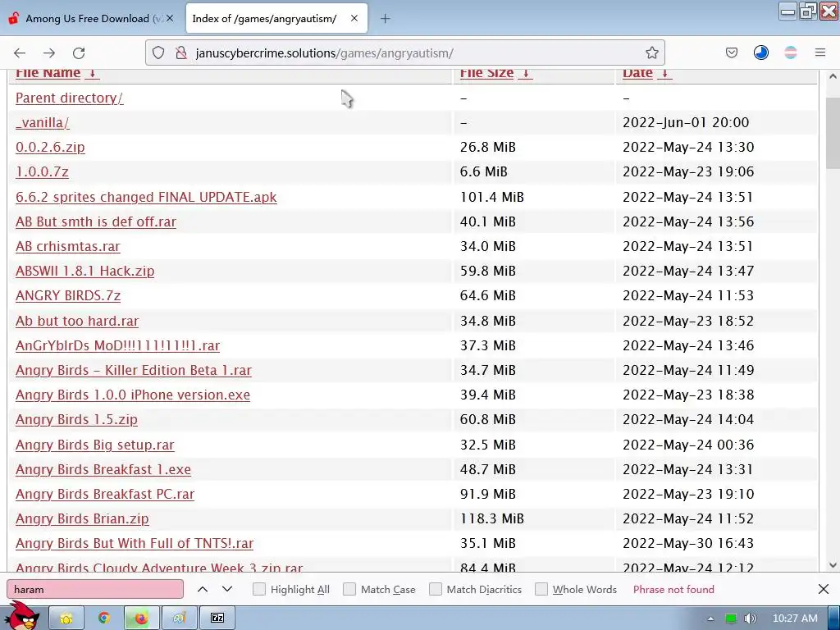Sort by File Name column header

point(48,73)
